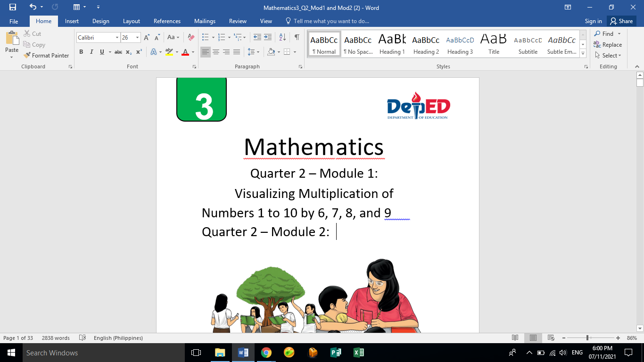
Task: Open Read Mode view in status bar
Action: click(515, 338)
